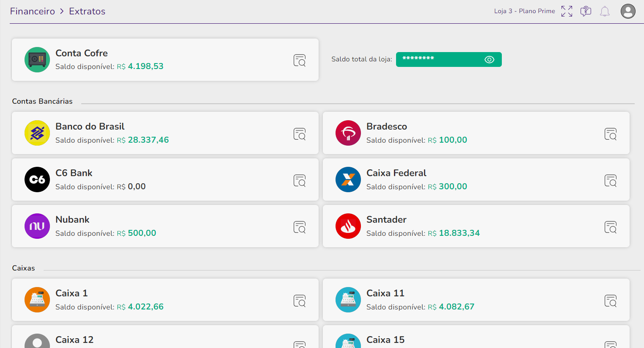
Task: Select Caixa 11 title
Action: (x=385, y=293)
